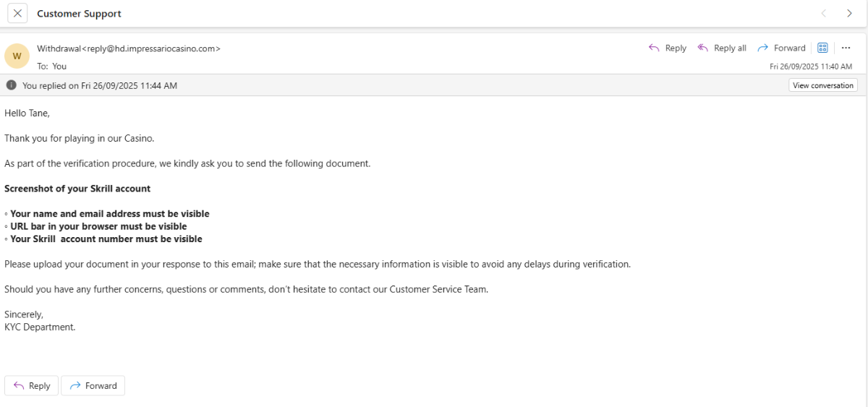Screen dimensions: 868x407
Task: Open the More actions ellipsis menu
Action: [x=846, y=48]
